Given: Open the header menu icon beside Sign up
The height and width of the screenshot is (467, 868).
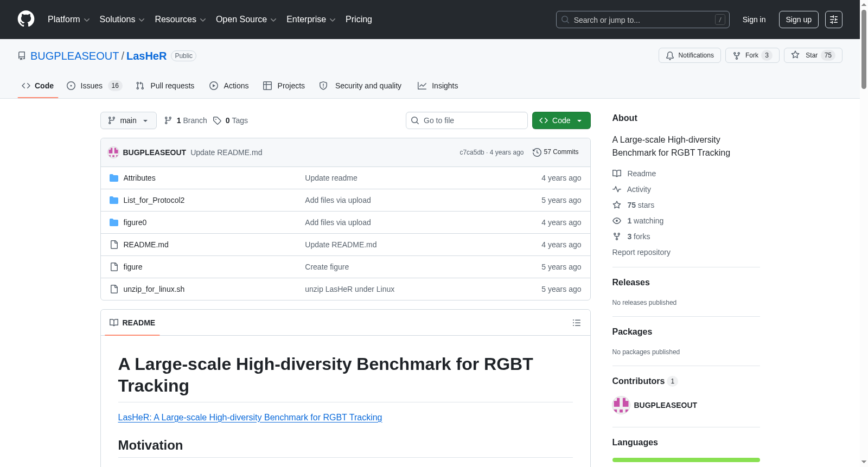Looking at the screenshot, I should [x=834, y=20].
